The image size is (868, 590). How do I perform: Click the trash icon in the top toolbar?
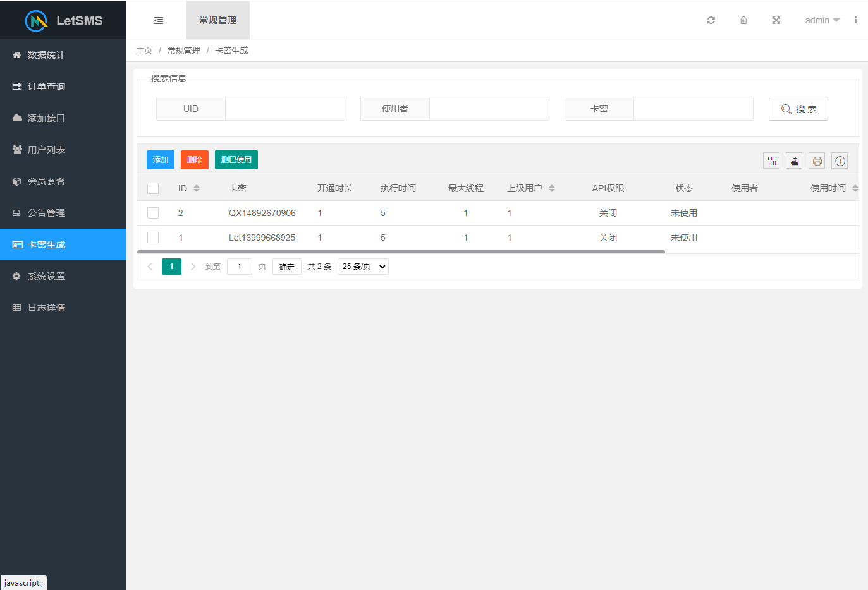[743, 20]
